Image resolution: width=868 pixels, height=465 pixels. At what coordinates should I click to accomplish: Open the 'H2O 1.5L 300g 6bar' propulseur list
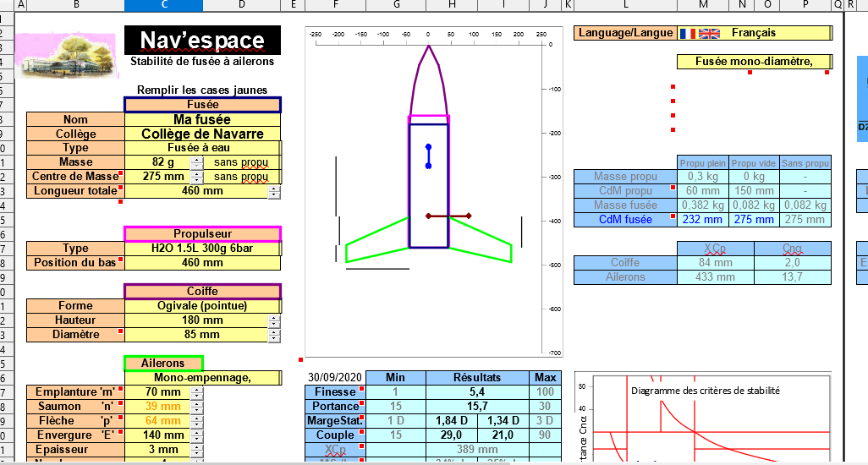201,249
